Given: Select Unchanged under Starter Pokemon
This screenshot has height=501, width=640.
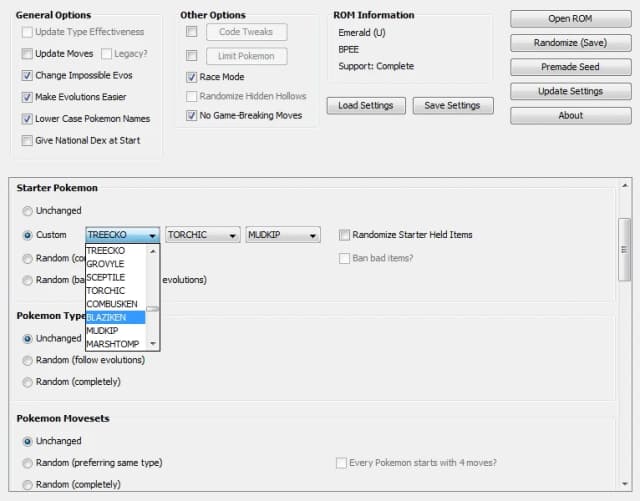Looking at the screenshot, I should [27, 211].
